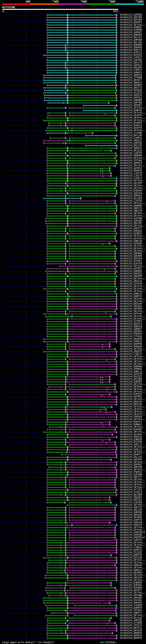Select hit label UniRef100_C0Z2N8
This screenshot has height=644, width=146.
tap(131, 133)
